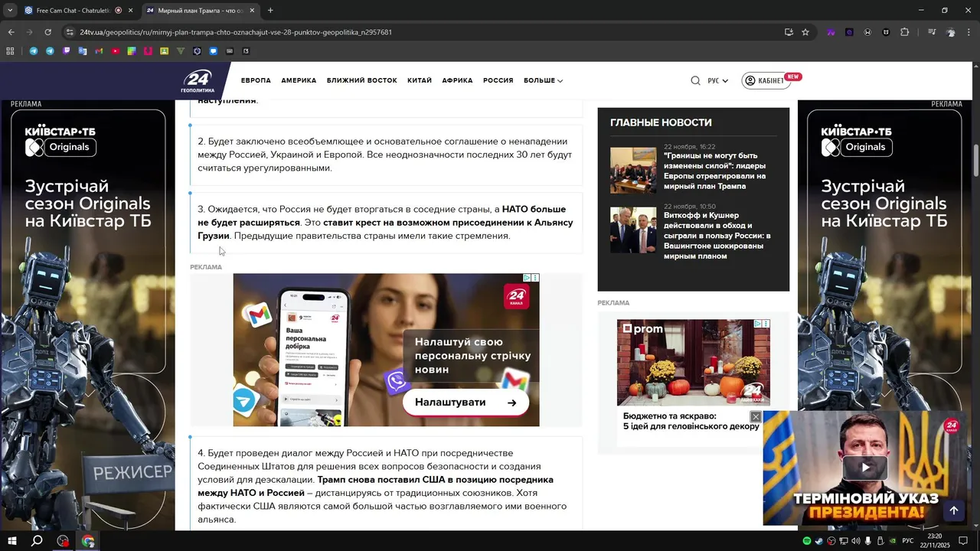Go back with browser back arrow
The width and height of the screenshot is (980, 551).
coord(11,32)
